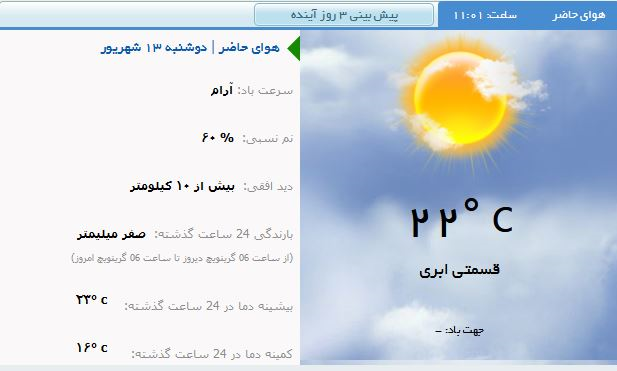Click the partly cloudy condition text
617x371 pixels.
(x=459, y=270)
